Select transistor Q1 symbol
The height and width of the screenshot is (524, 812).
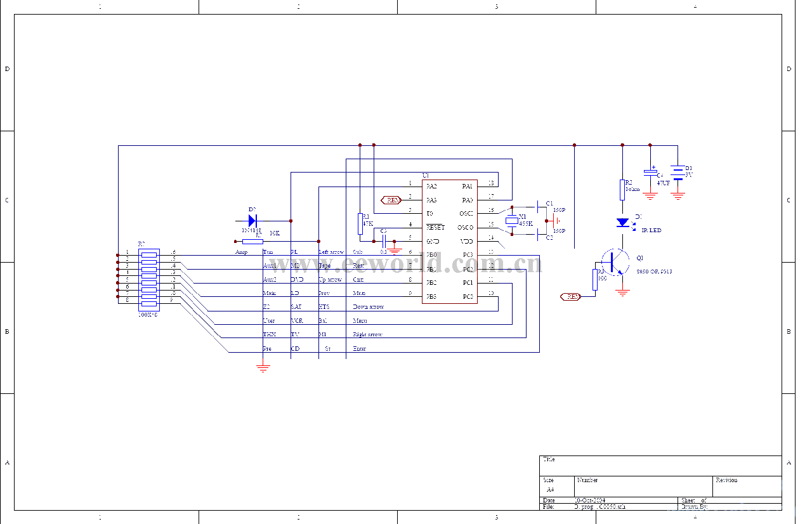tap(614, 262)
